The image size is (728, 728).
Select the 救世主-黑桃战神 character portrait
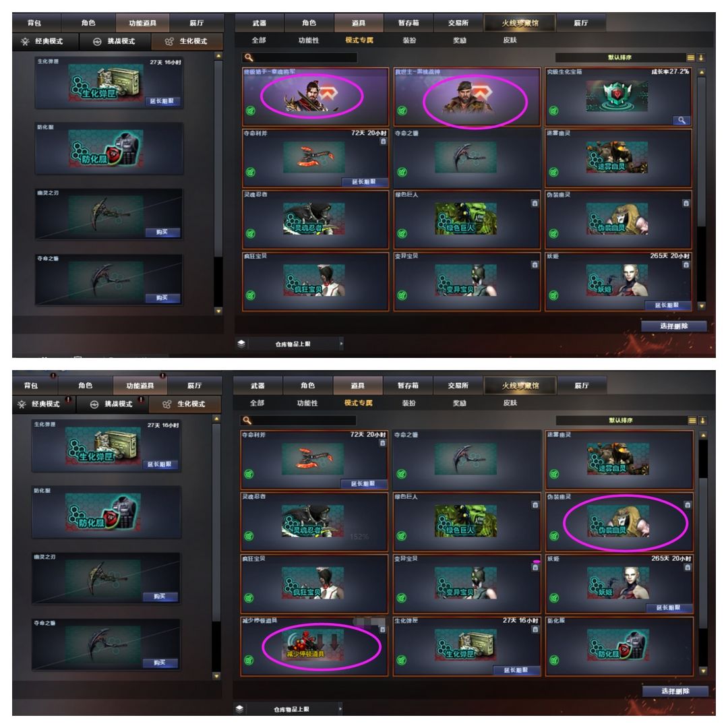tap(470, 98)
